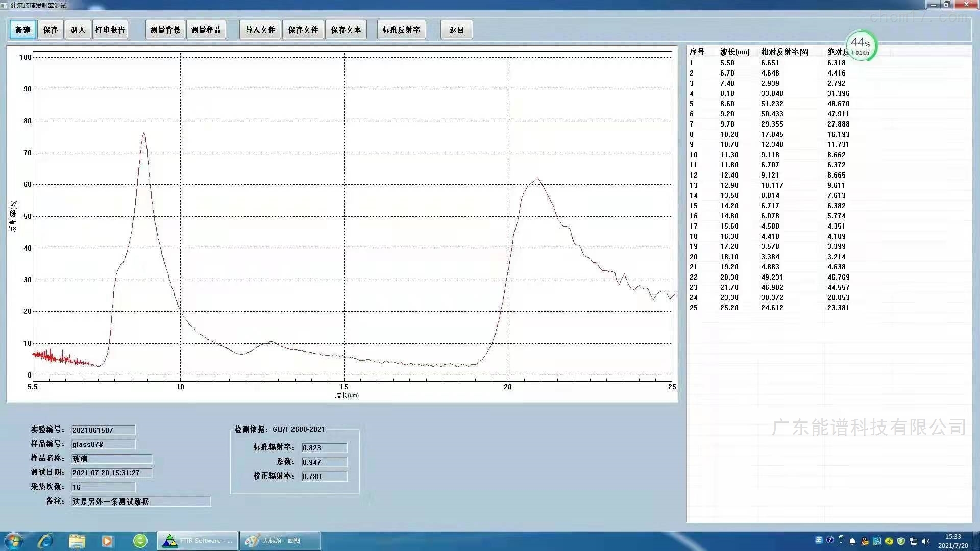Click 打印报告 to print the report
Viewport: 980px width, 551px height.
click(110, 30)
